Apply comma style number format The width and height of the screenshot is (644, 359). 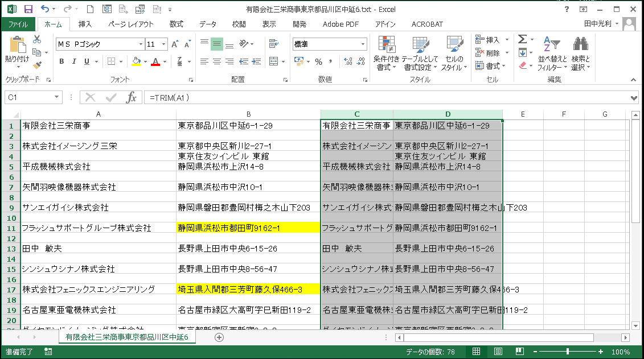pos(330,61)
